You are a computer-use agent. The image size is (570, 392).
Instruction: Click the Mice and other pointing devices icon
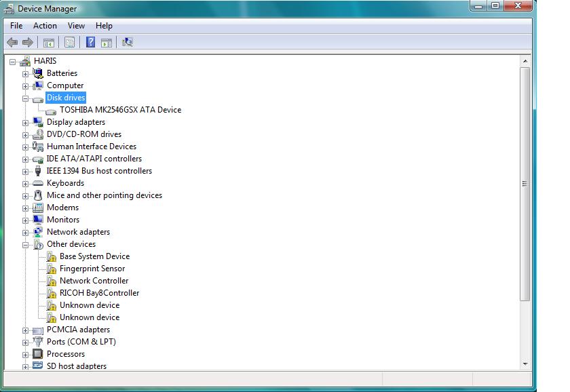coord(38,195)
